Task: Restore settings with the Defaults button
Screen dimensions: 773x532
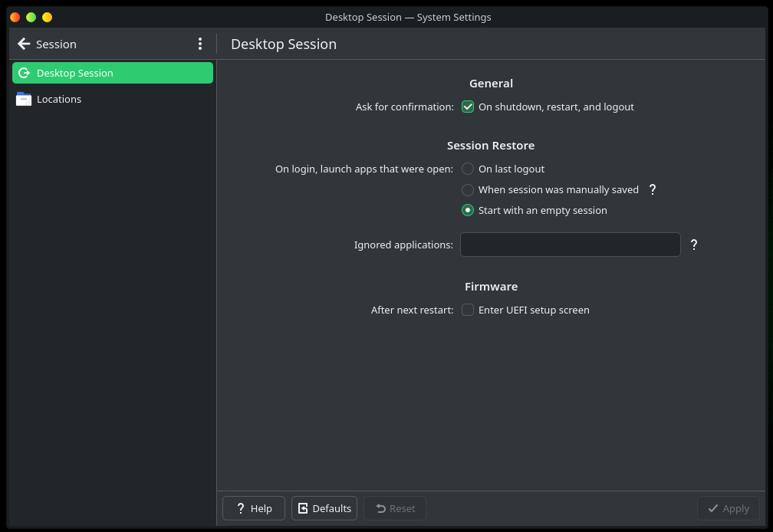Action: pos(324,508)
